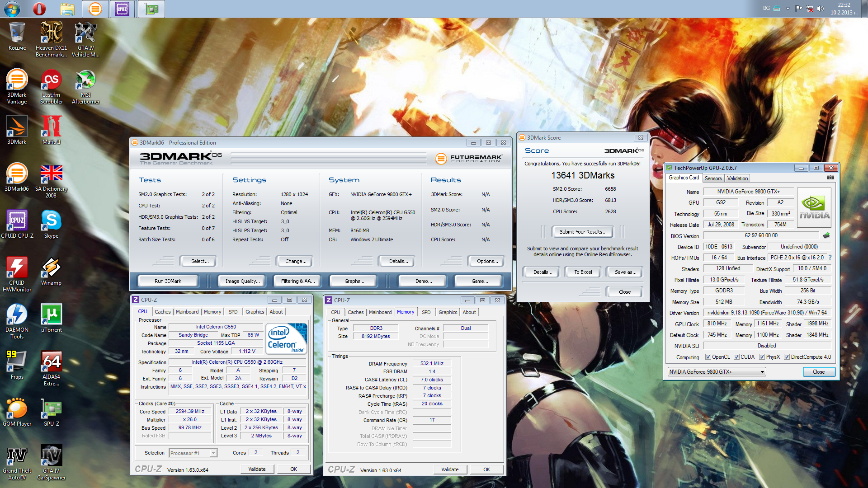Click the Demo button in 3DMark06
The width and height of the screenshot is (868, 488).
click(x=423, y=281)
